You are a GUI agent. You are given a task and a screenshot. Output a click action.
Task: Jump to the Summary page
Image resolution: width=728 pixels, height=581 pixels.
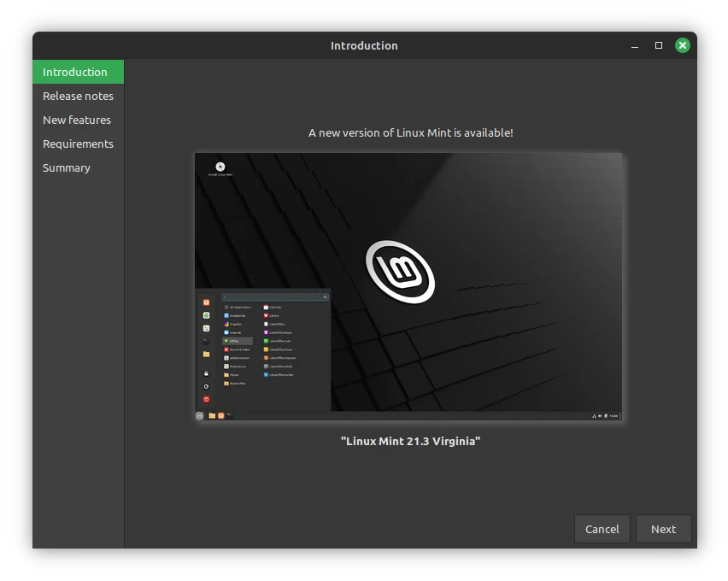pyautogui.click(x=67, y=167)
